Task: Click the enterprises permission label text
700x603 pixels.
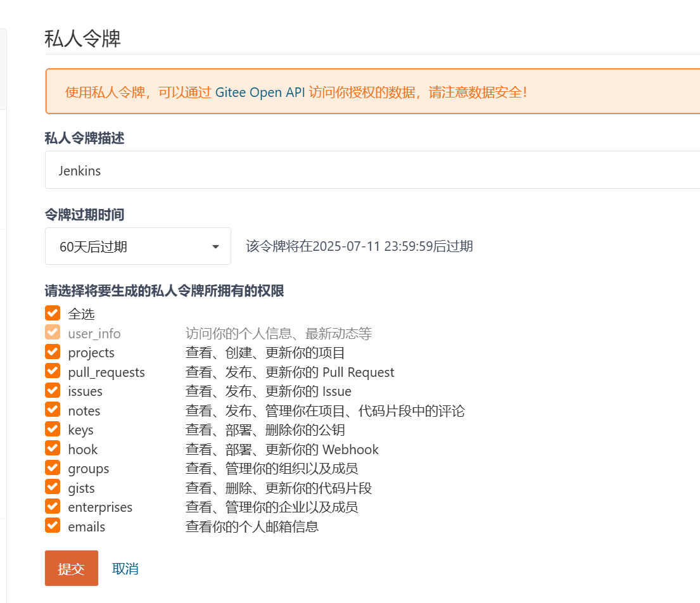Action: pos(100,507)
